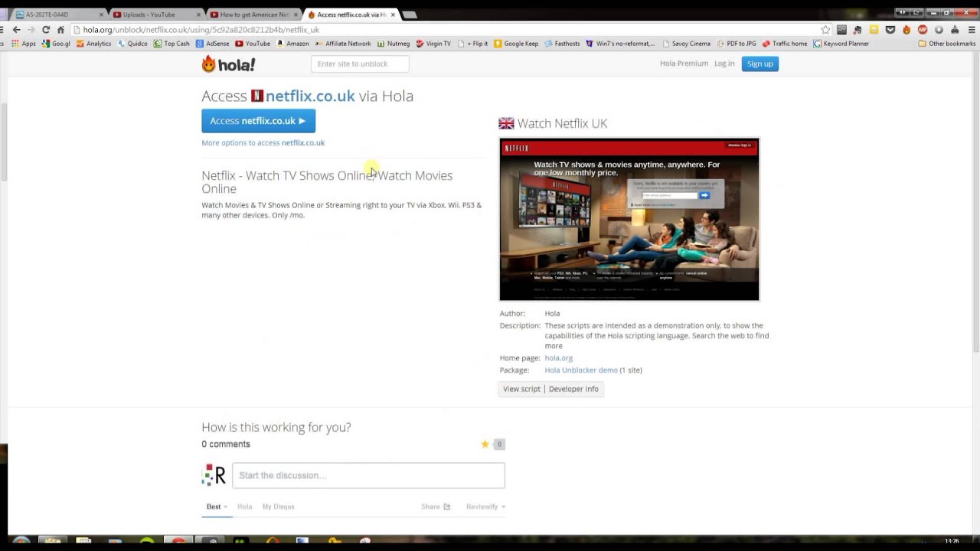This screenshot has height=551, width=980.
Task: Open the AdSense bookmark
Action: click(x=212, y=44)
